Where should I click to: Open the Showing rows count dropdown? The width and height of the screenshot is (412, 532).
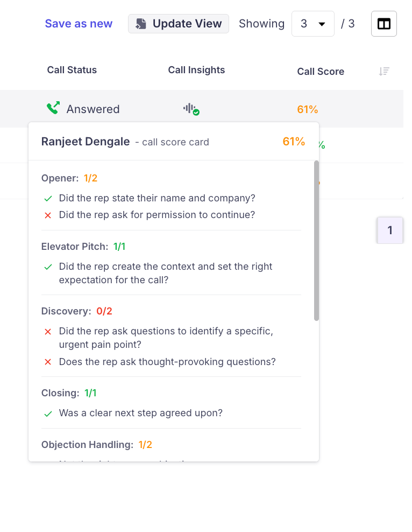point(312,24)
